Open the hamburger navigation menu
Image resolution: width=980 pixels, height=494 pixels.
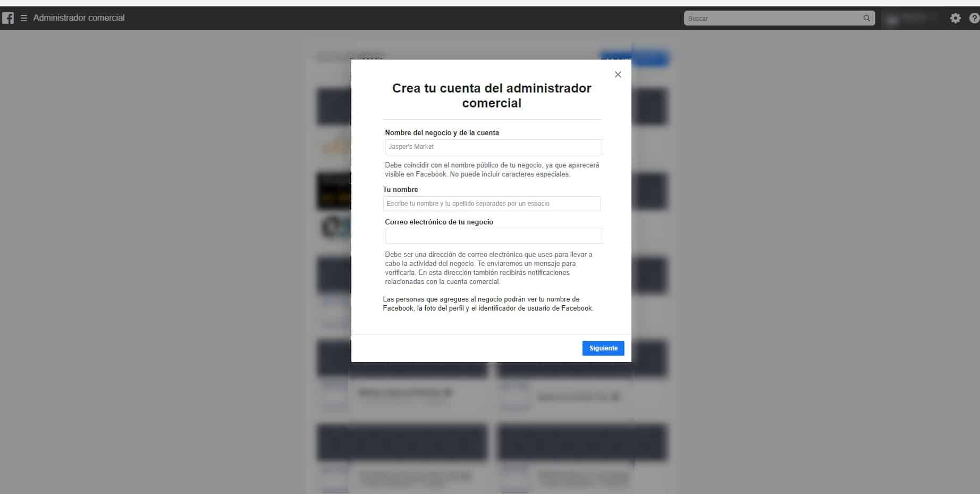pos(24,18)
